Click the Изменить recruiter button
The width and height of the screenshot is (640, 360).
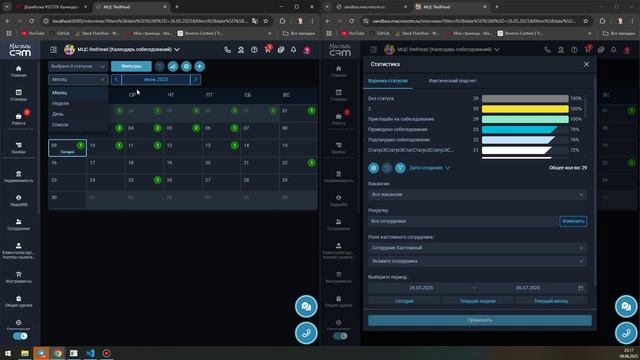[573, 221]
